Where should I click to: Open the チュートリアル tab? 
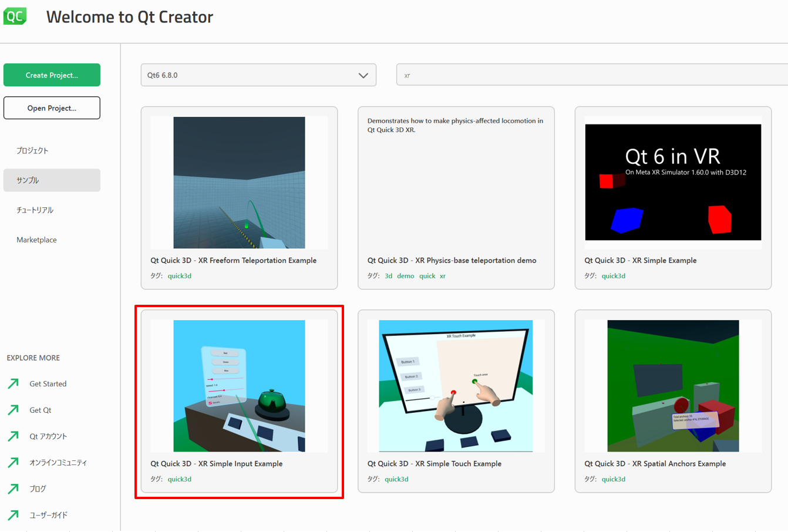[35, 210]
